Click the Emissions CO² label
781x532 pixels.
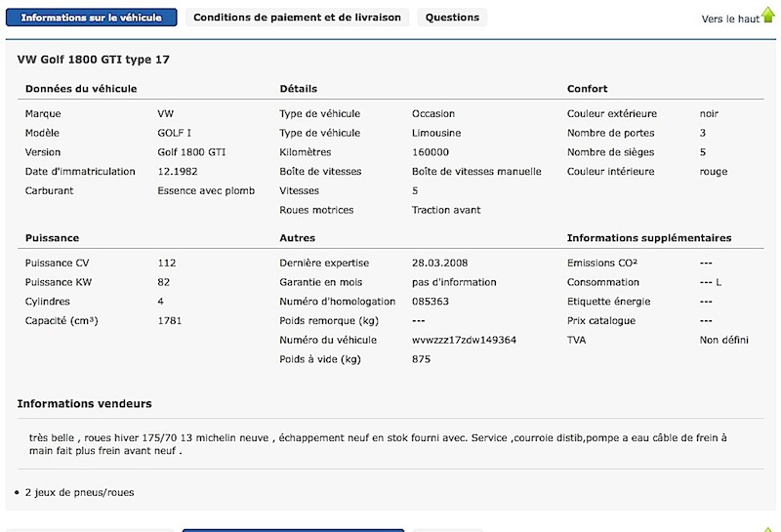[601, 263]
